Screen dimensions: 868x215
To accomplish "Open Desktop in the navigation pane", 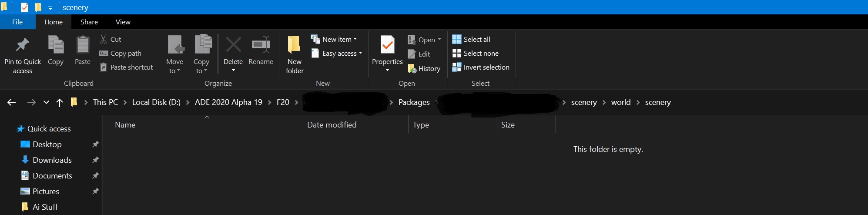I will click(x=41, y=144).
